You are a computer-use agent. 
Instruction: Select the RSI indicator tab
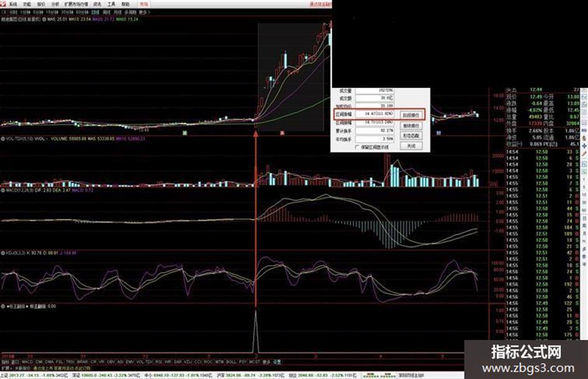pyautogui.click(x=158, y=362)
